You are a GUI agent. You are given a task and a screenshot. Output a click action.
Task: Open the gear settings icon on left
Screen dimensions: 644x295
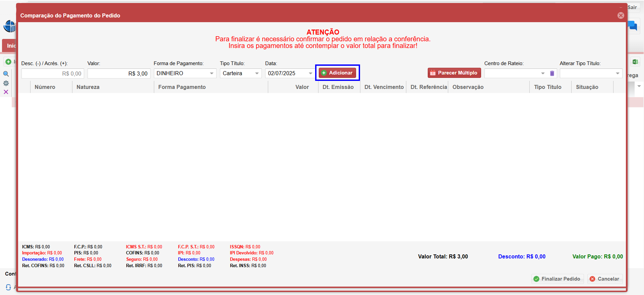[x=6, y=83]
